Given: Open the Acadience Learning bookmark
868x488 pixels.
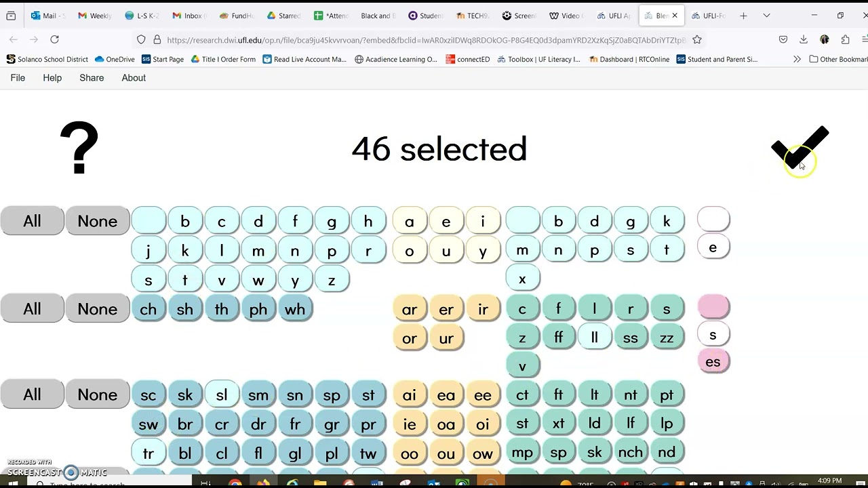Looking at the screenshot, I should 396,60.
